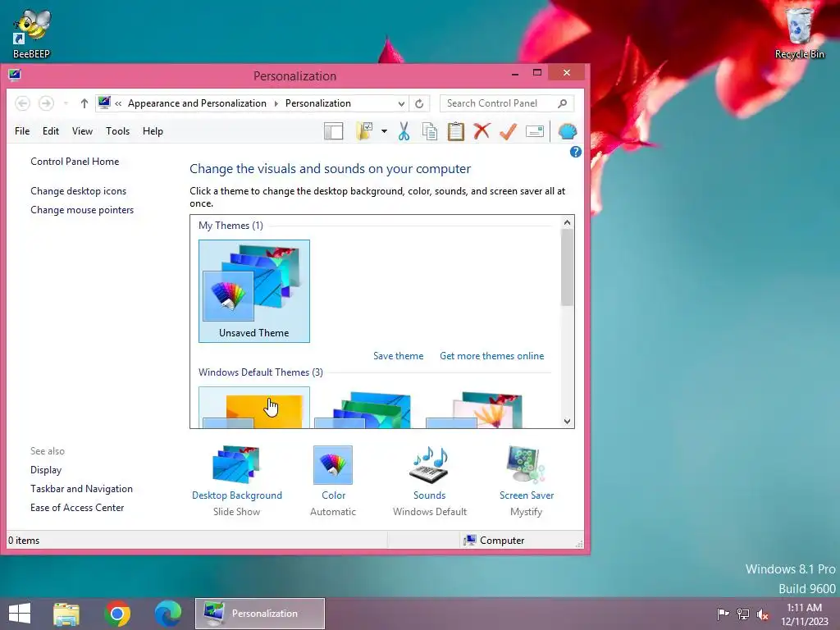Click the navigation pane layout toolbar icon

(333, 131)
